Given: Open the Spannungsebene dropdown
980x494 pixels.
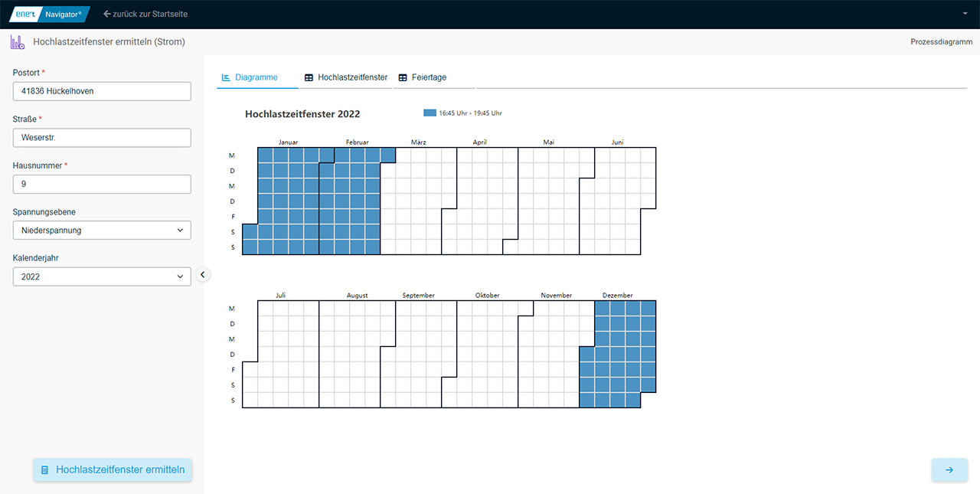Looking at the screenshot, I should click(x=102, y=231).
